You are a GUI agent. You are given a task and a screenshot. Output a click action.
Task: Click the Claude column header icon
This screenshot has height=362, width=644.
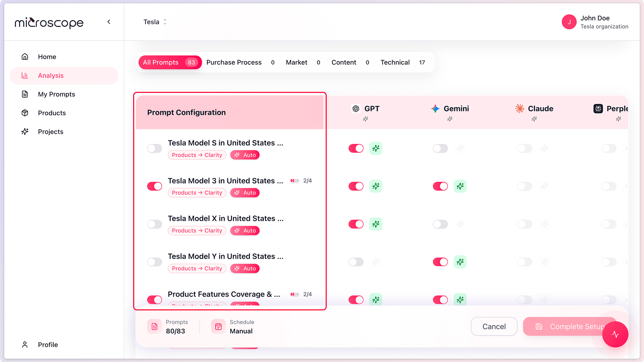click(519, 108)
